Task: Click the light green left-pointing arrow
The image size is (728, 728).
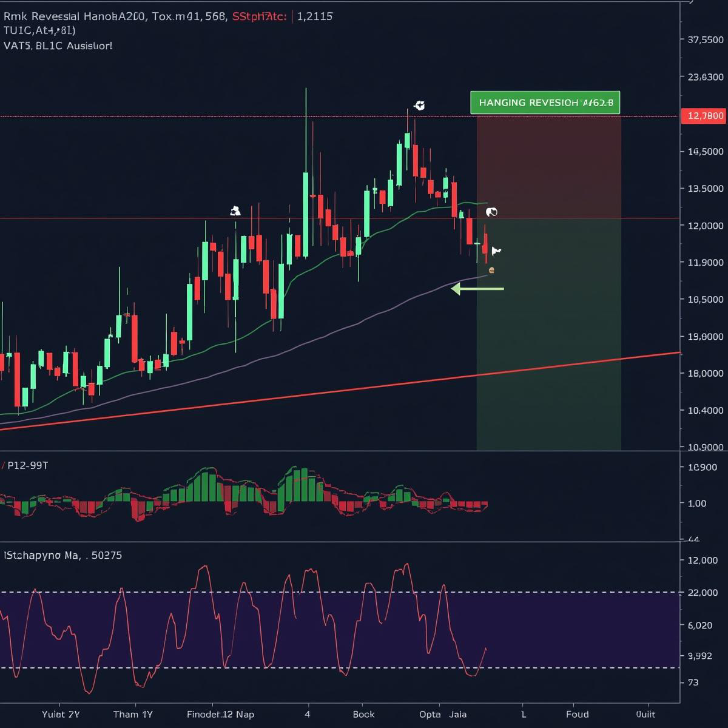Action: pos(477,289)
